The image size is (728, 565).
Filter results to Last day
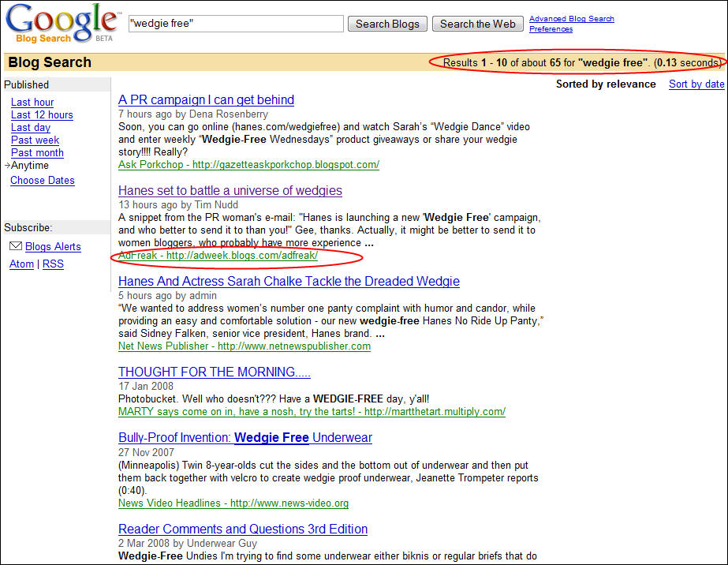pos(31,127)
